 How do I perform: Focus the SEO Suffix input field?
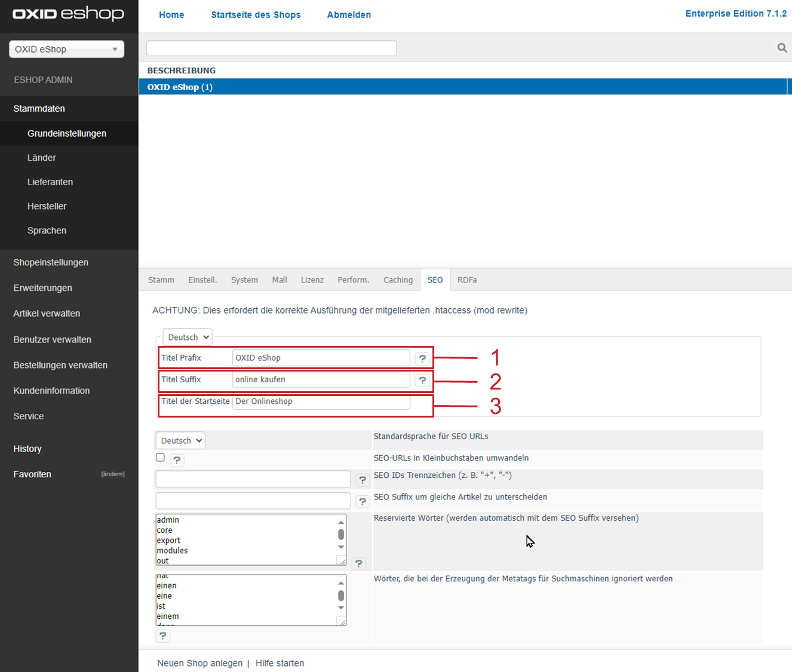coord(253,501)
